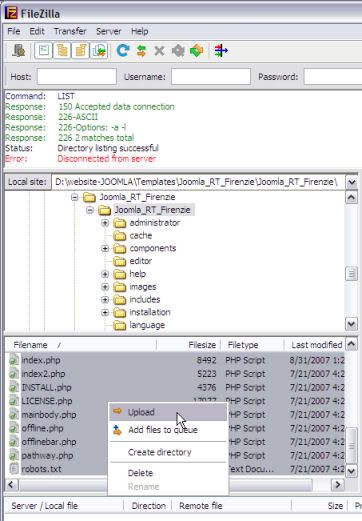The height and width of the screenshot is (521, 362).
Task: Click the Upload arrow icon in context menu
Action: tap(117, 411)
